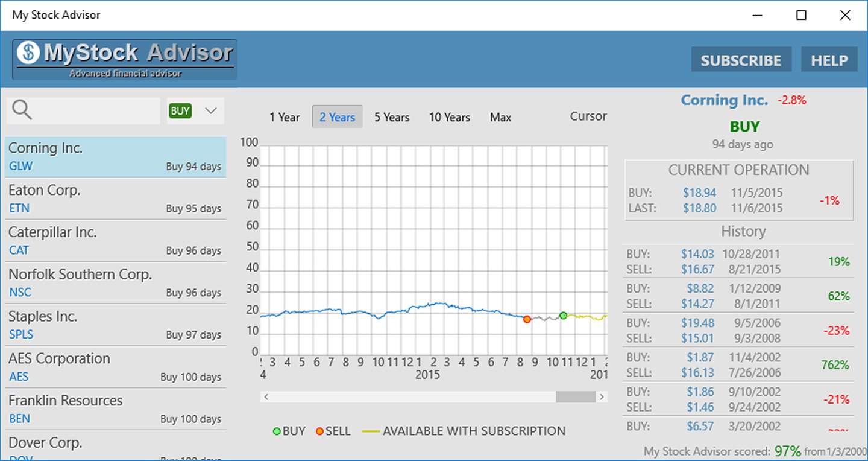Click the green BUY marker on chart
Image resolution: width=868 pixels, height=461 pixels.
coord(563,316)
